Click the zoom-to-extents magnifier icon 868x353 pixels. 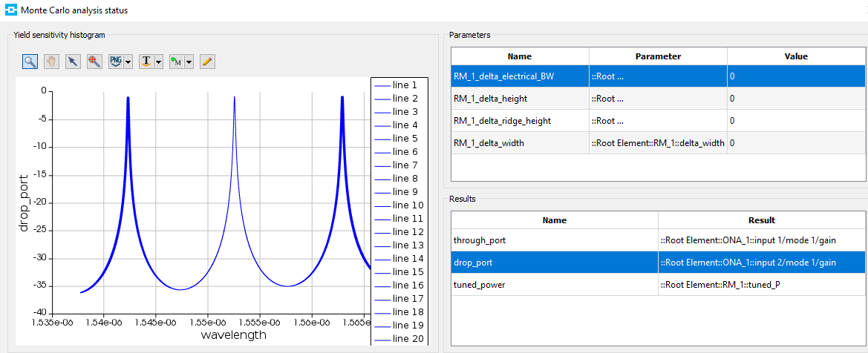click(94, 62)
